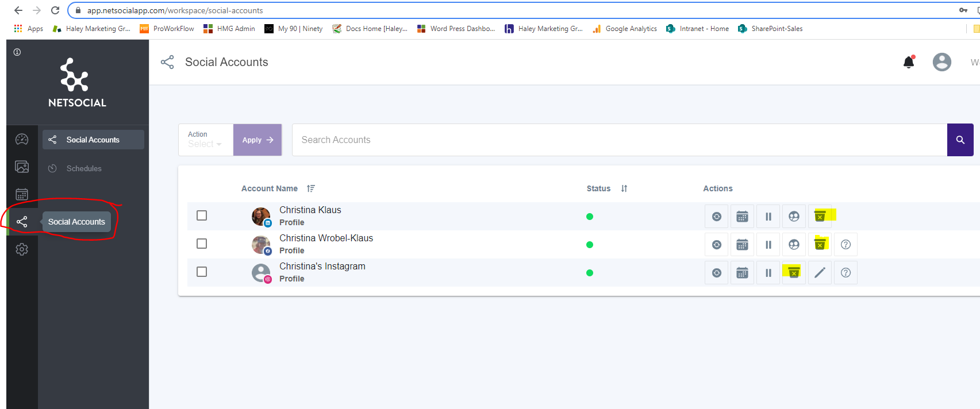The image size is (980, 409).
Task: Open the ProWorkFlow bookmark
Action: 167,29
